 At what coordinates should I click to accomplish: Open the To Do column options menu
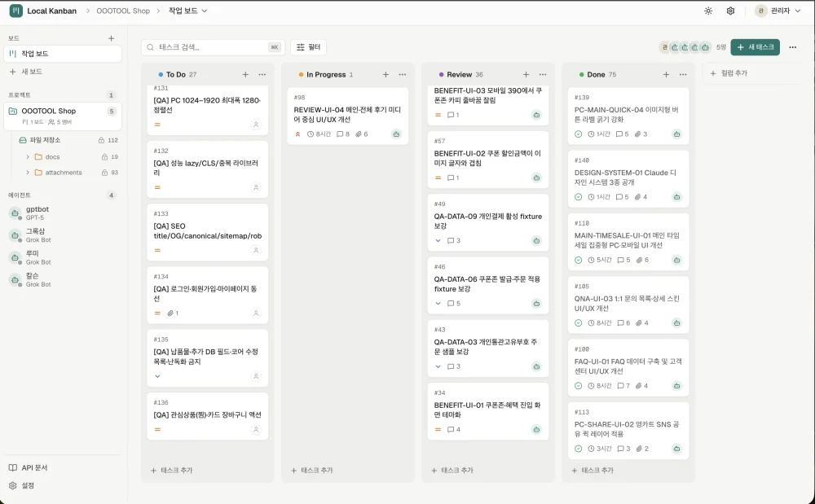pos(262,75)
